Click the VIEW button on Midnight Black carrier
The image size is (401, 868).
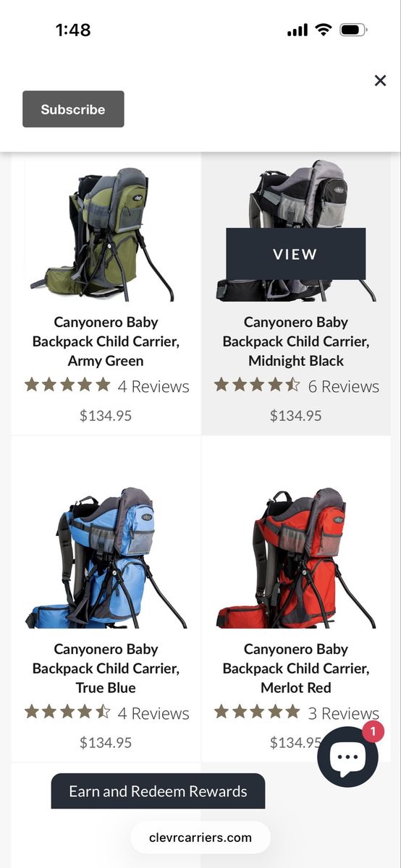pyautogui.click(x=295, y=254)
